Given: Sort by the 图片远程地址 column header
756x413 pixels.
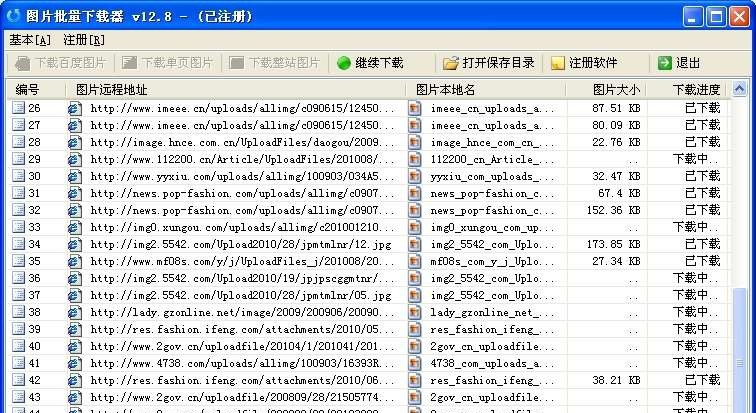Looking at the screenshot, I should [236, 90].
